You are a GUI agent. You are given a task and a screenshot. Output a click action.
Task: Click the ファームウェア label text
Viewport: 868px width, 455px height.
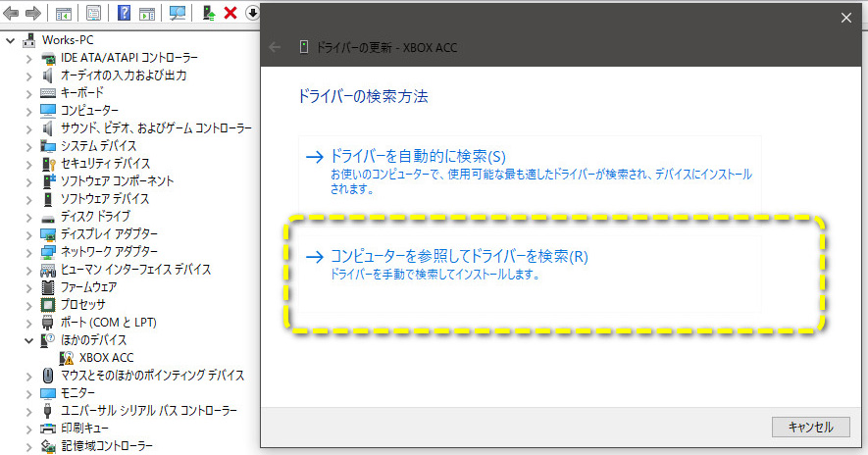point(88,287)
